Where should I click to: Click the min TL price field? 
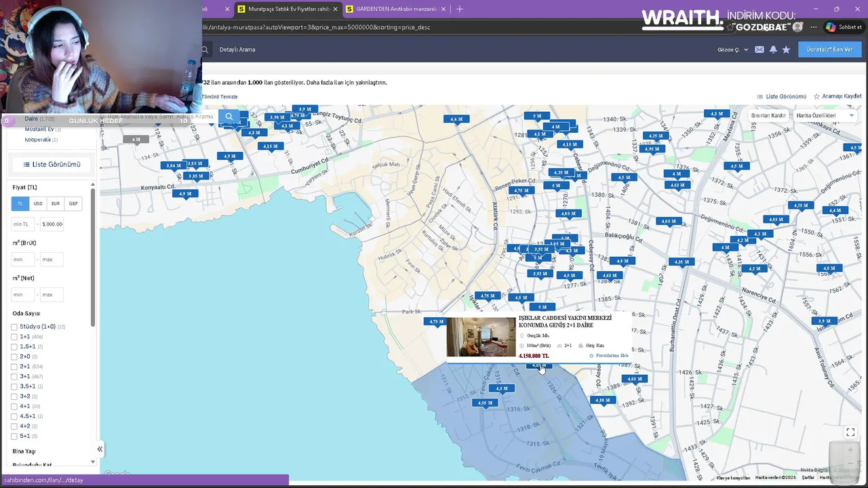point(22,224)
